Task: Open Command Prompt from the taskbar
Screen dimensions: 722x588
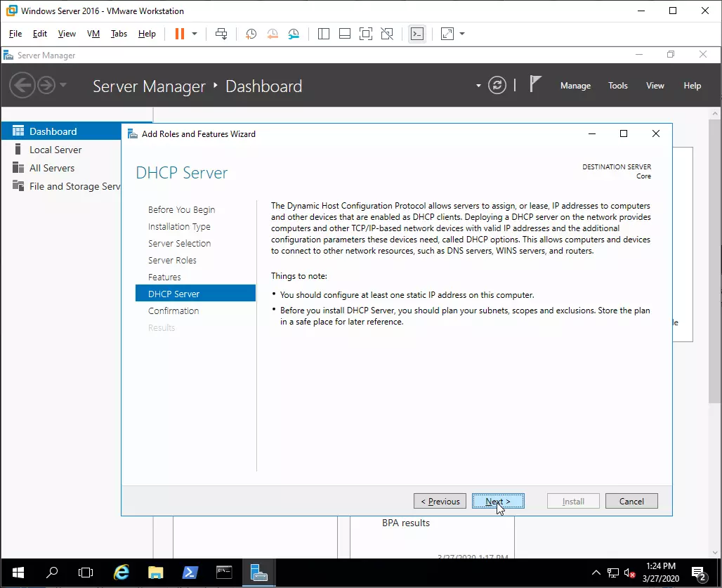Action: tap(224, 573)
